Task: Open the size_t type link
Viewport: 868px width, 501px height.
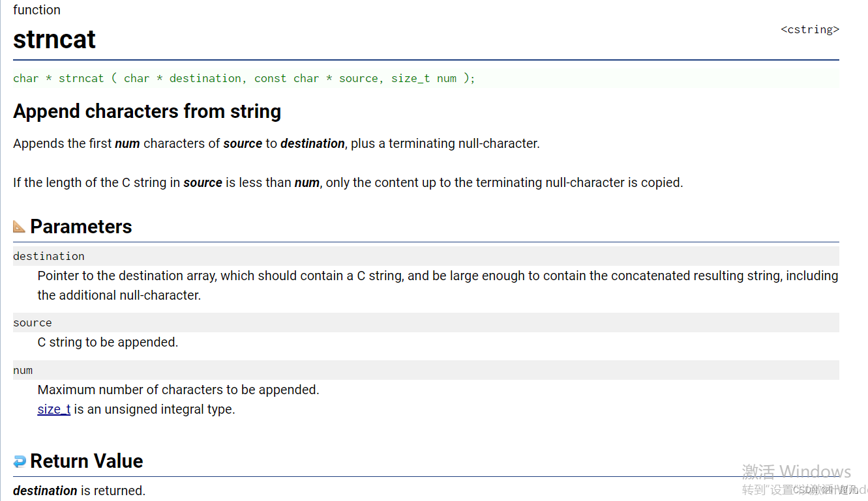Action: (x=54, y=409)
